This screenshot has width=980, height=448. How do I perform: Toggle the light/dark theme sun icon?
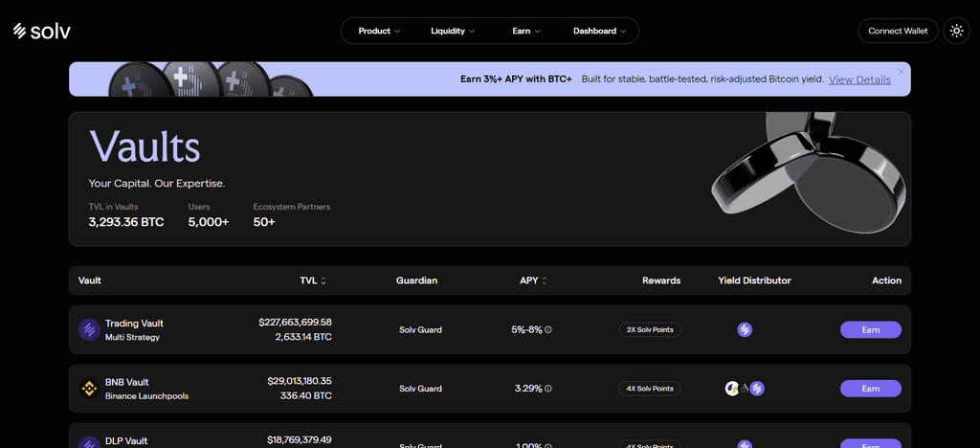coord(956,31)
